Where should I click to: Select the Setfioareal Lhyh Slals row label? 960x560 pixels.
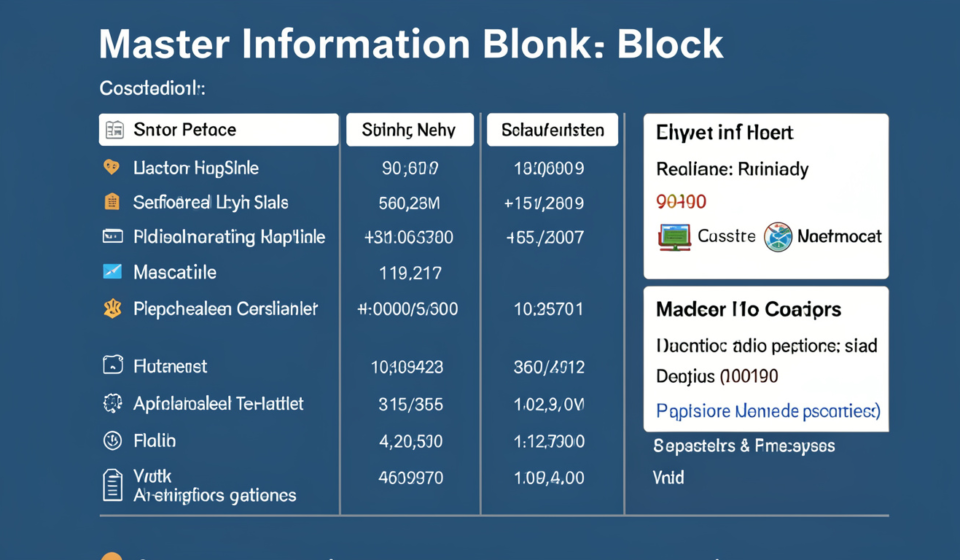(x=211, y=203)
